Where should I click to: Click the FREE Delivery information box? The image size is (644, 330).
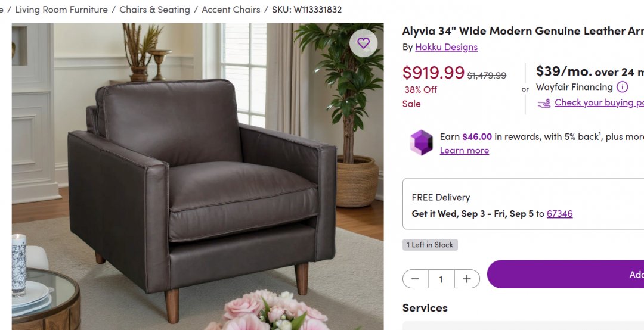pos(524,204)
